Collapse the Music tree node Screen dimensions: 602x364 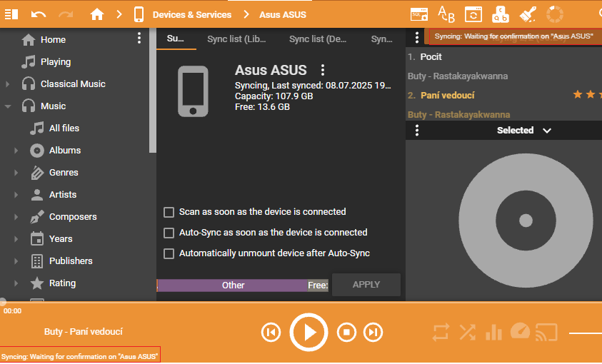pos(8,106)
